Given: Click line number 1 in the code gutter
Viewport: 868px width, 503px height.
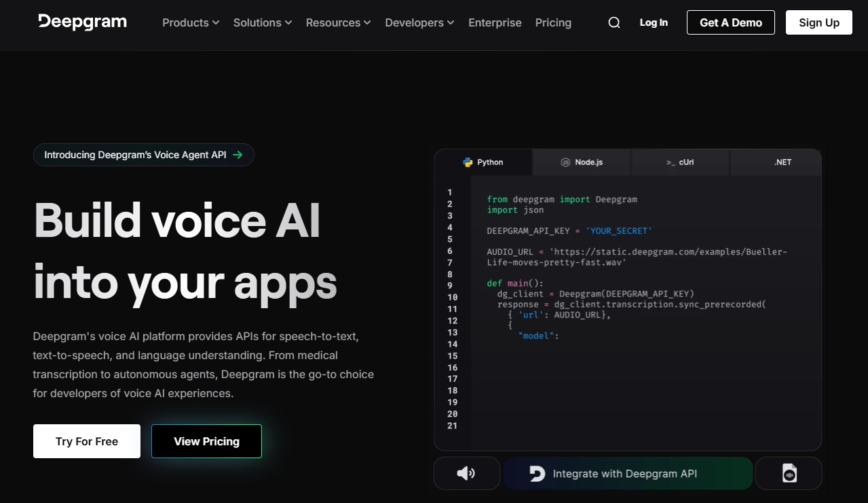Looking at the screenshot, I should 450,192.
